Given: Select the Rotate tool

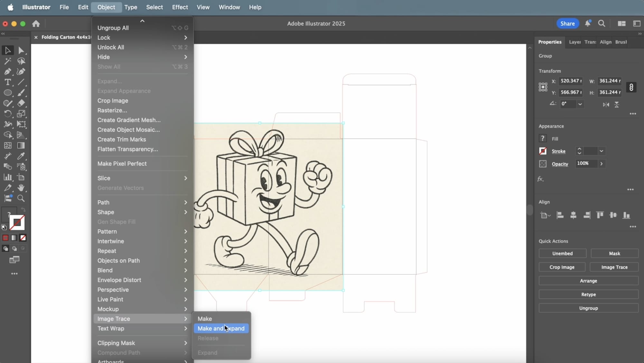Looking at the screenshot, I should coord(8,114).
